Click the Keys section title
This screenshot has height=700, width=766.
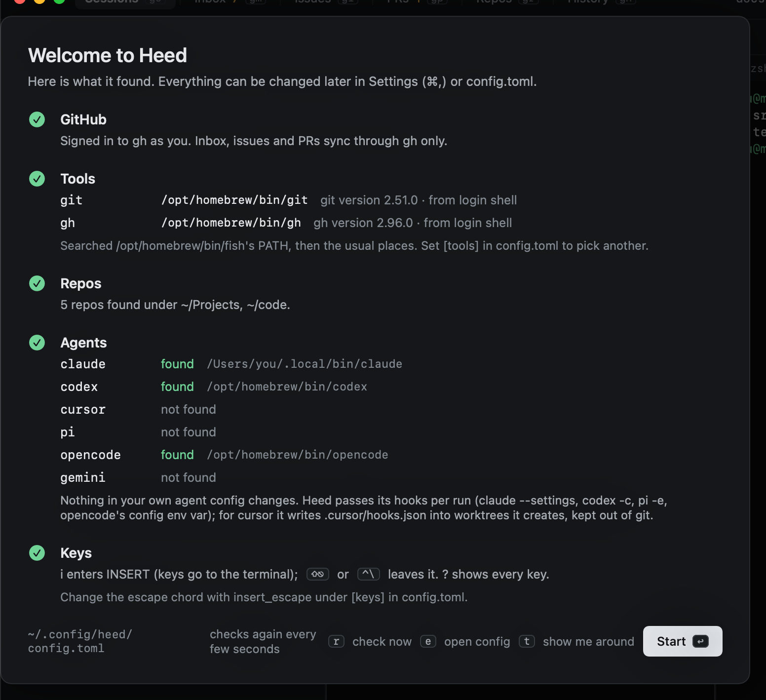(x=76, y=553)
